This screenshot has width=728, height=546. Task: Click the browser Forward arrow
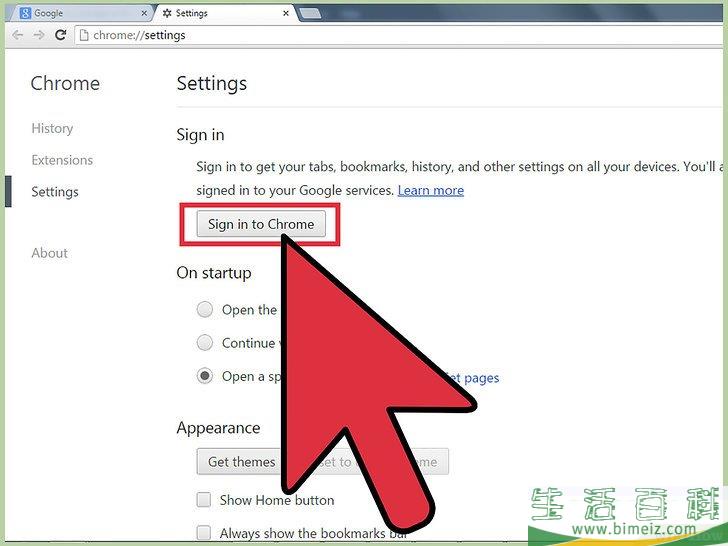click(39, 35)
